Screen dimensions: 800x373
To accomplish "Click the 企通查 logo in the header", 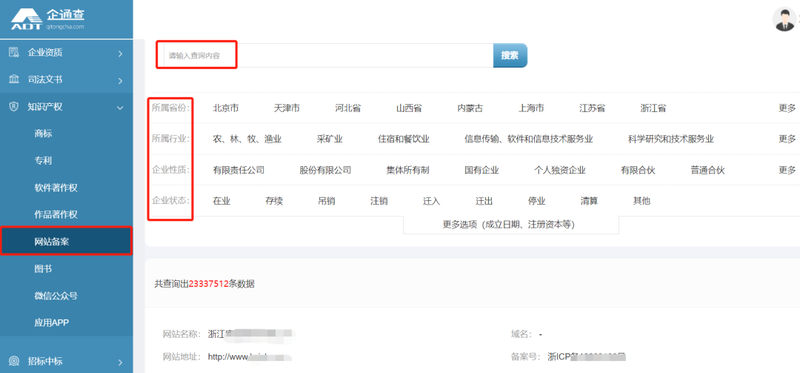I will coord(48,19).
